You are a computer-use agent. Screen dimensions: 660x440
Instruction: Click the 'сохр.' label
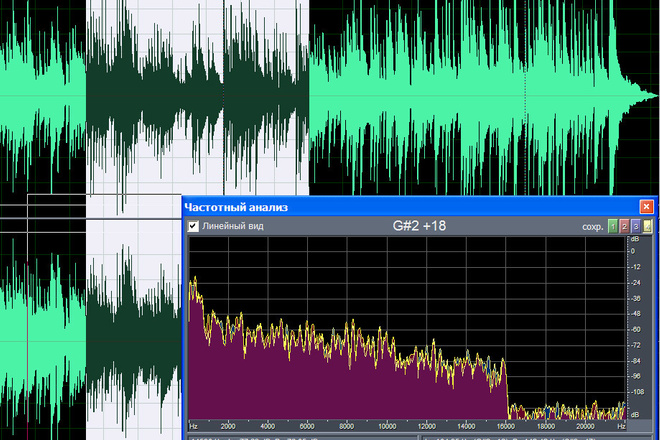pyautogui.click(x=593, y=227)
